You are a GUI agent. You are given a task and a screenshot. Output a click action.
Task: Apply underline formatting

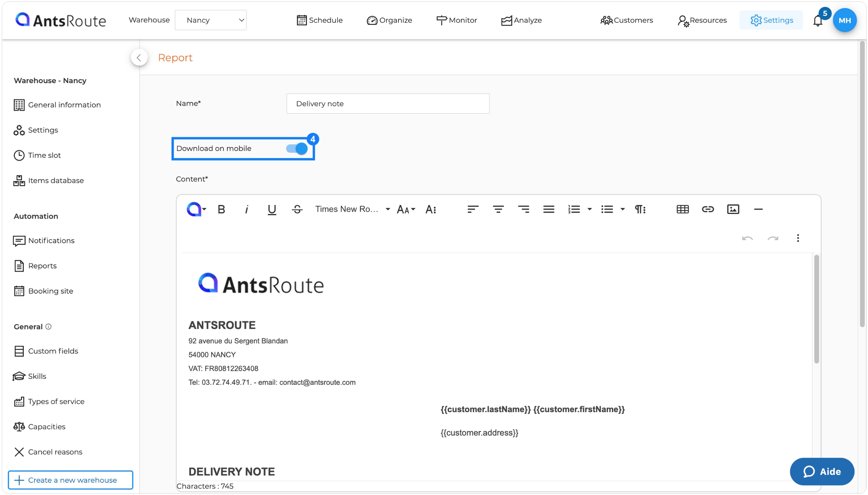pyautogui.click(x=272, y=209)
